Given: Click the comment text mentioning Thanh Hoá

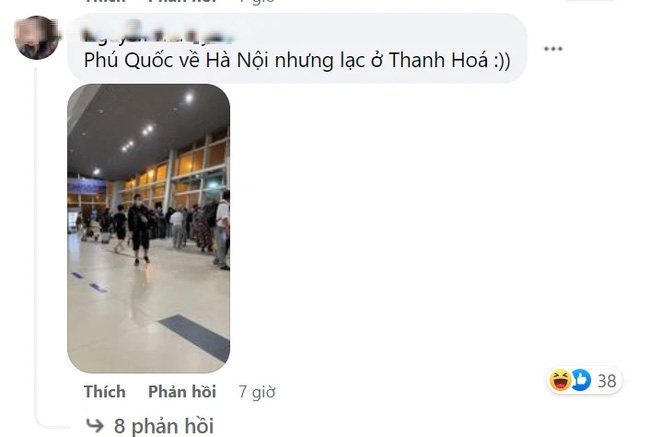Looking at the screenshot, I should tap(297, 61).
